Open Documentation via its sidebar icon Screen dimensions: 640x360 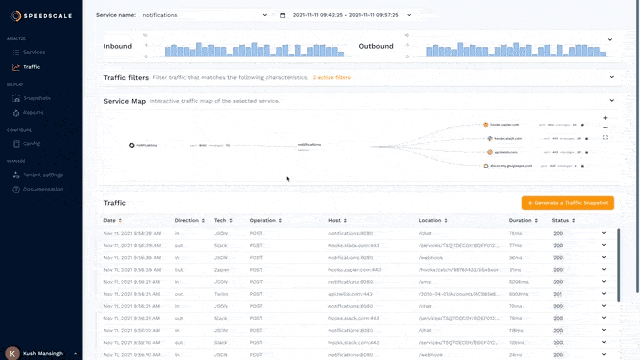16,189
